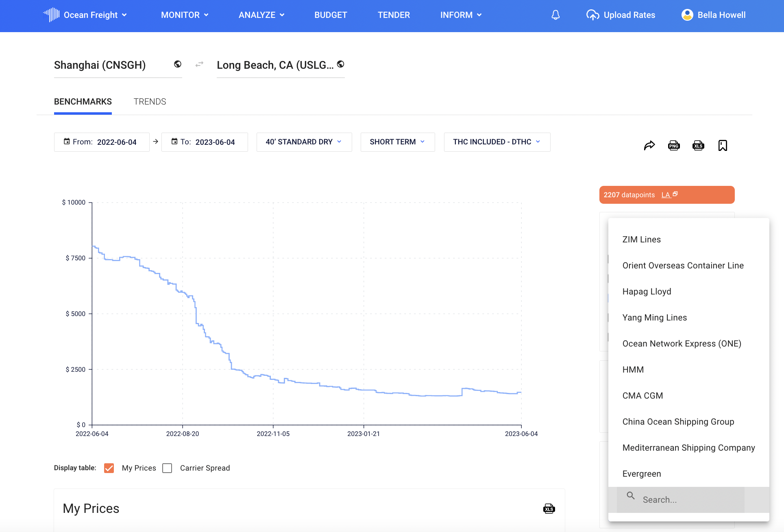This screenshot has height=532, width=784.
Task: Set To date 2023-06-04
Action: pos(205,142)
